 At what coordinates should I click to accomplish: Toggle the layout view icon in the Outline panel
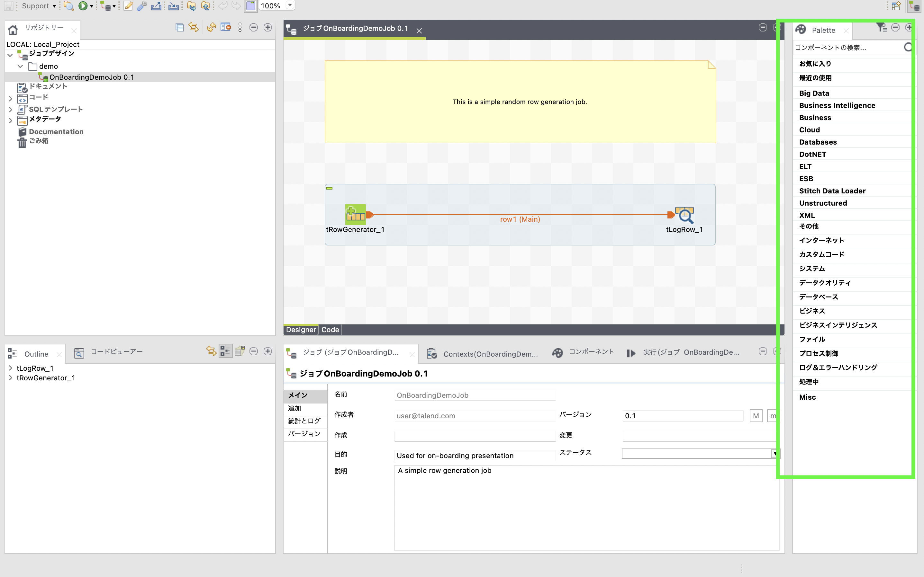pyautogui.click(x=225, y=351)
